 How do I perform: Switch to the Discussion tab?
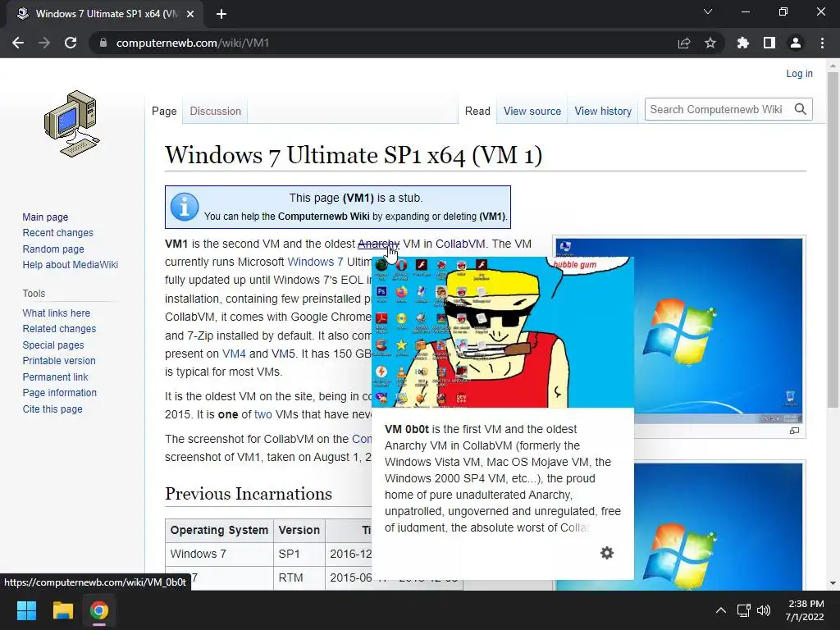(x=216, y=111)
